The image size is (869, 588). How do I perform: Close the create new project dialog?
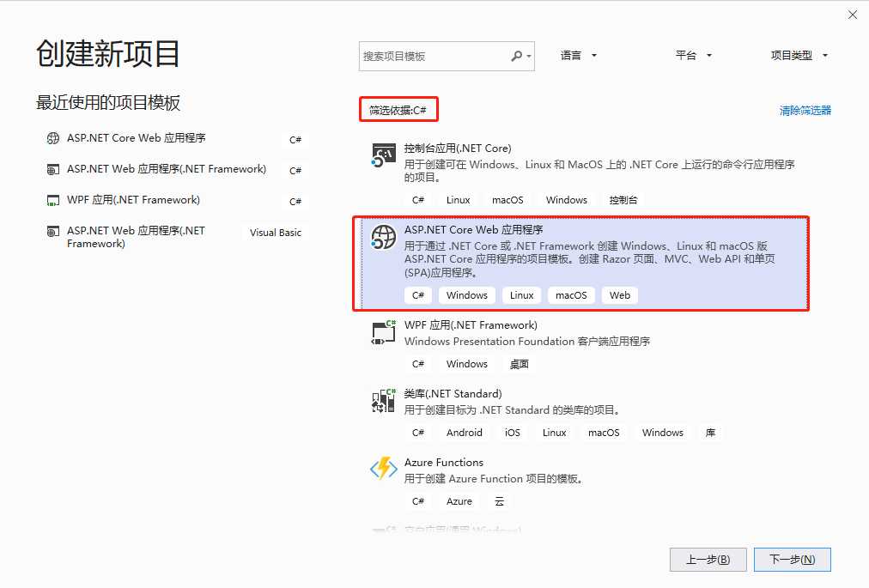853,15
